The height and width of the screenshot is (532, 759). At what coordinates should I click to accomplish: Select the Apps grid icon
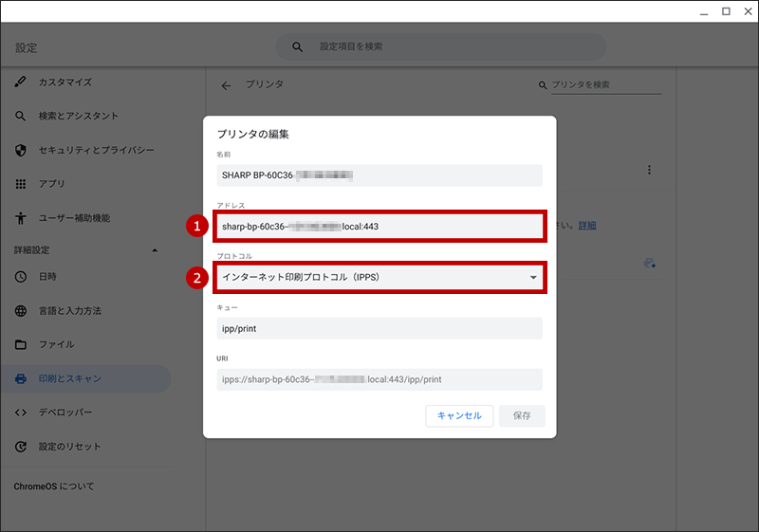tap(20, 184)
